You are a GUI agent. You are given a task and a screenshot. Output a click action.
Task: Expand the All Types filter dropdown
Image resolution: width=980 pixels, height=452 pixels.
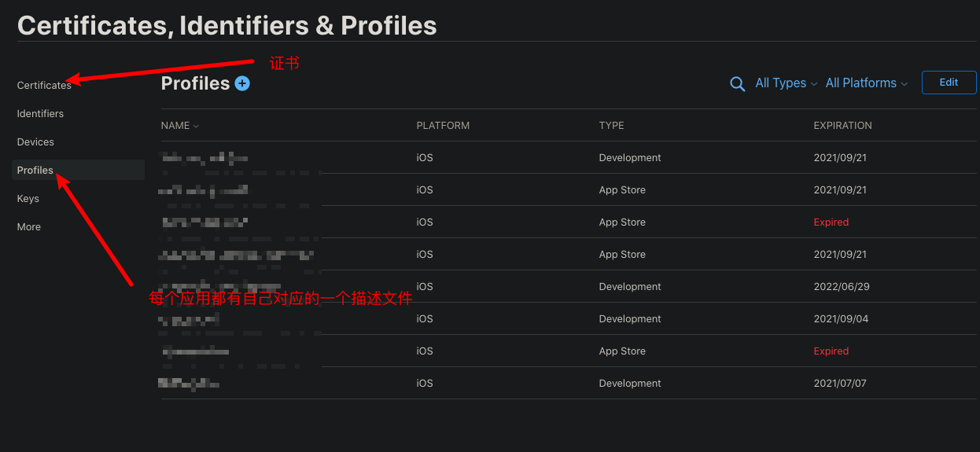787,83
